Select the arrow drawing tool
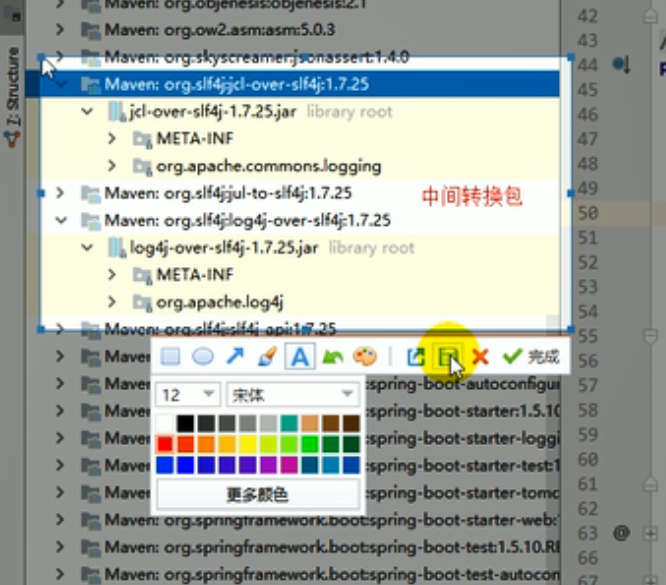 (235, 356)
